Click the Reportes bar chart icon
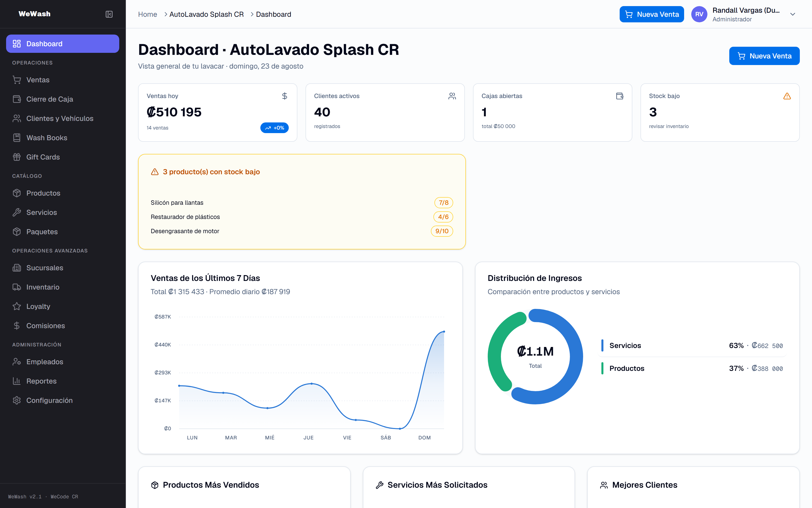This screenshot has height=508, width=812. (x=17, y=381)
